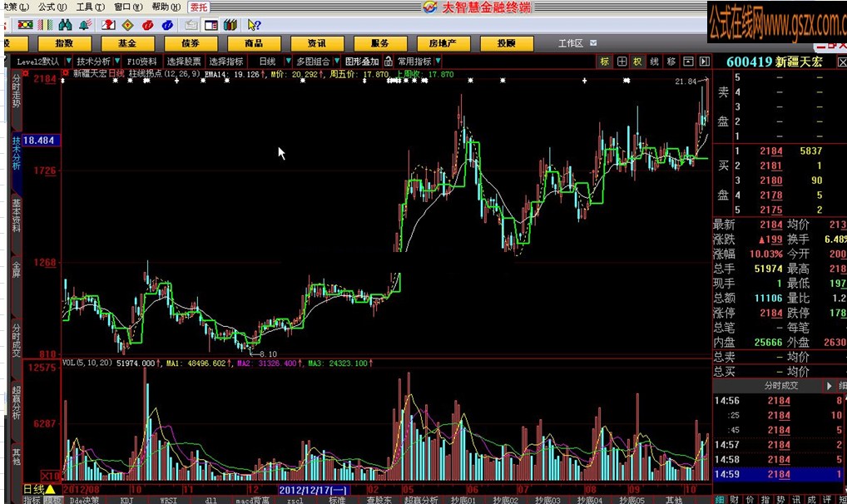Select the 势 tab at bottom right
This screenshot has width=847, height=504.
[780, 500]
